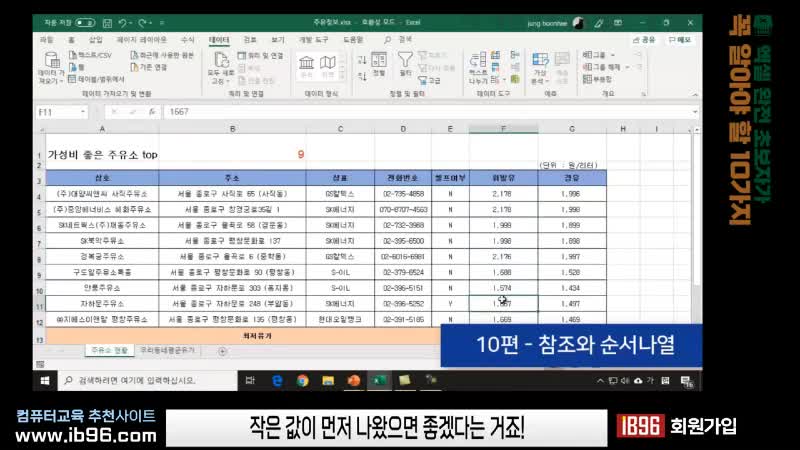800x450 pixels.
Task: Switch to the 검토 tab
Action: [x=250, y=40]
